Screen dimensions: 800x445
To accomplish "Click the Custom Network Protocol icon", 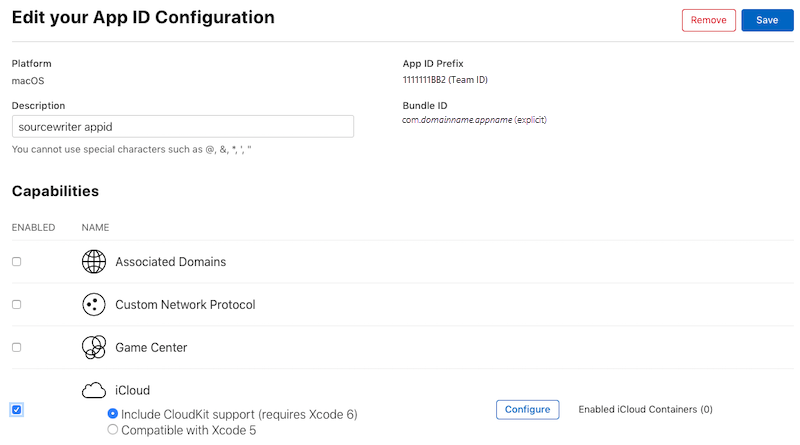I will point(94,305).
